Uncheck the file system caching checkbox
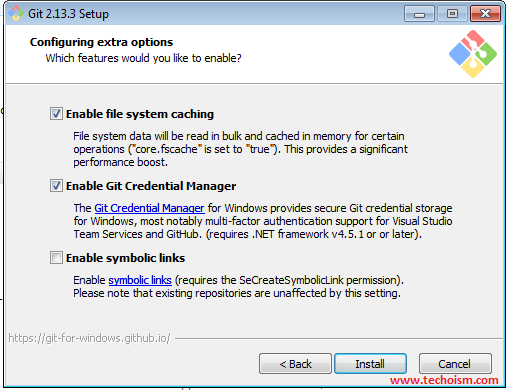 point(56,114)
